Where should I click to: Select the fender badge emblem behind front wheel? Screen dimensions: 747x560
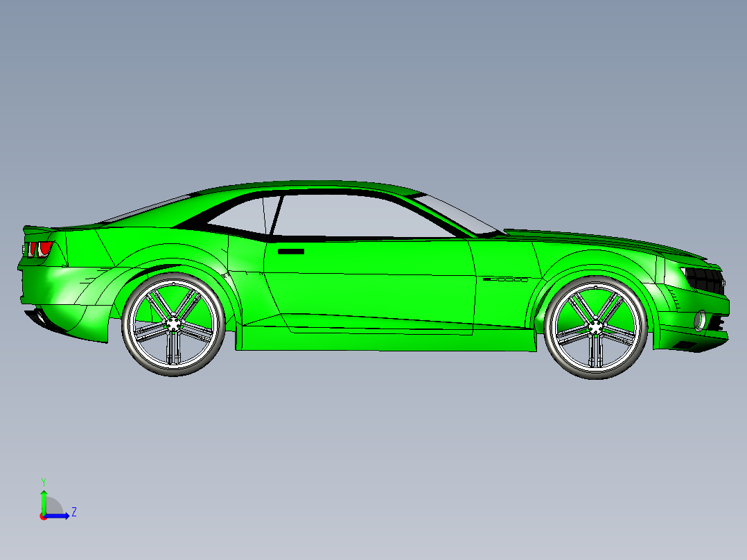coord(505,280)
